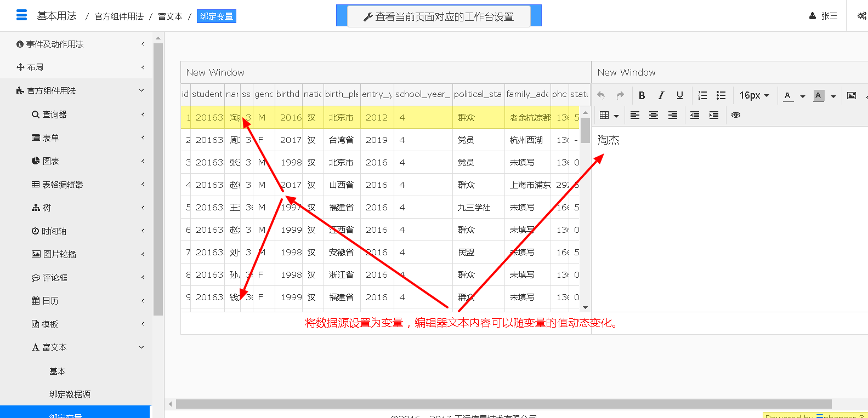Click the eye preview icon

click(736, 115)
